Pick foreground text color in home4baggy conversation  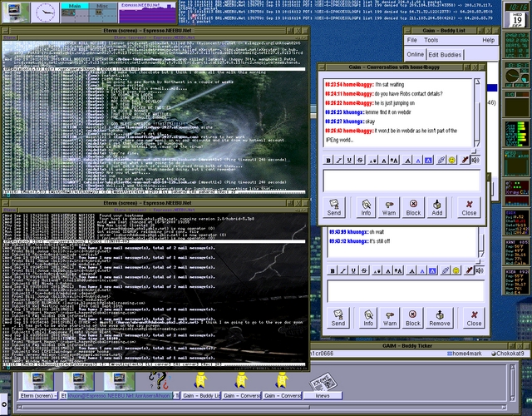[x=418, y=161]
